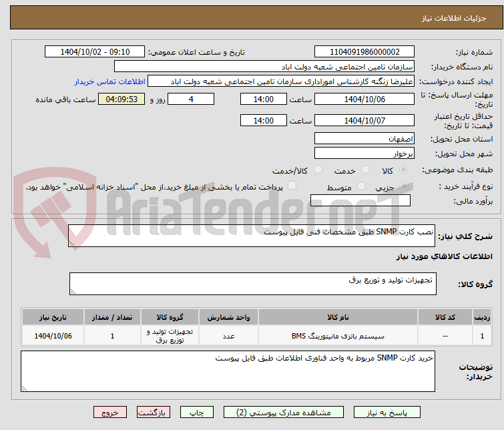Click the تعداد / مقدار column header
The height and width of the screenshot is (430, 504).
click(112, 317)
